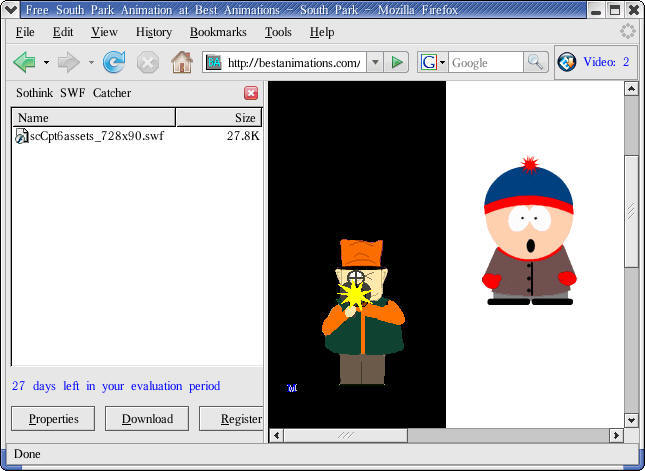Viewport: 645px width, 471px height.
Task: Click the gray Forward arrow button
Action: [69, 63]
